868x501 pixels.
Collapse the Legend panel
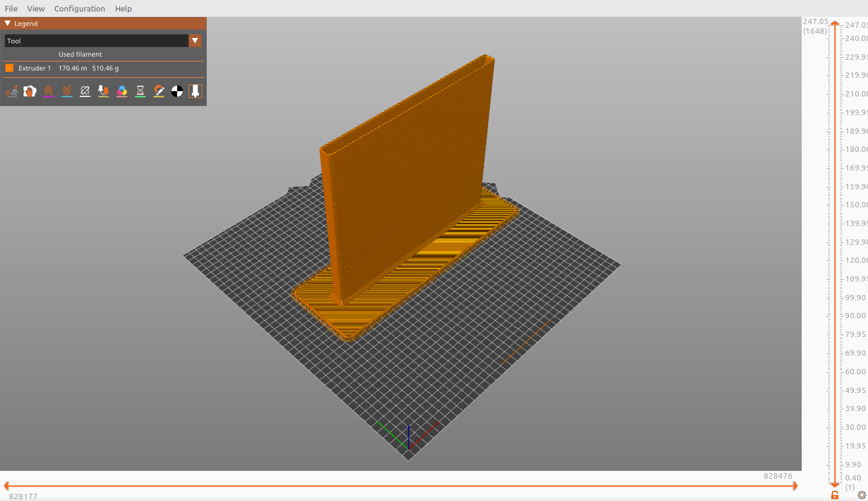(x=8, y=24)
